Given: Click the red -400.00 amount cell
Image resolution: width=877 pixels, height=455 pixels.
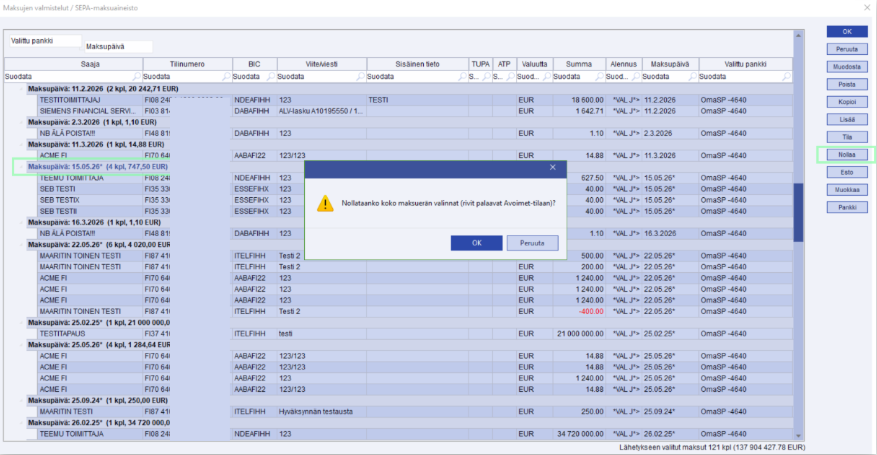Looking at the screenshot, I should click(x=579, y=311).
